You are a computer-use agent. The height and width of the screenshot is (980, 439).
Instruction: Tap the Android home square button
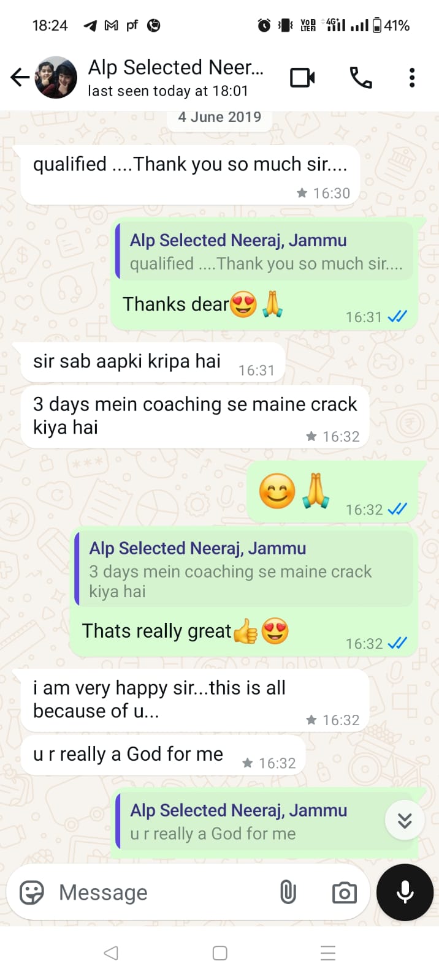[219, 953]
